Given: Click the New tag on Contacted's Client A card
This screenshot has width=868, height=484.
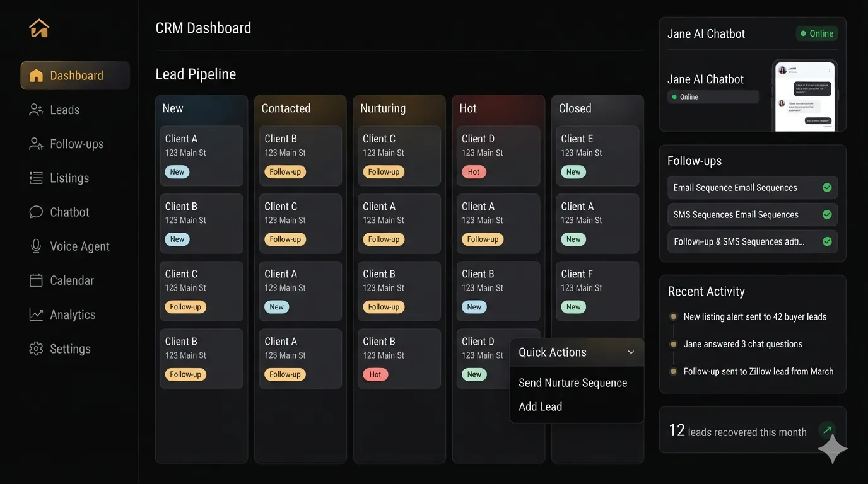Looking at the screenshot, I should 277,307.
